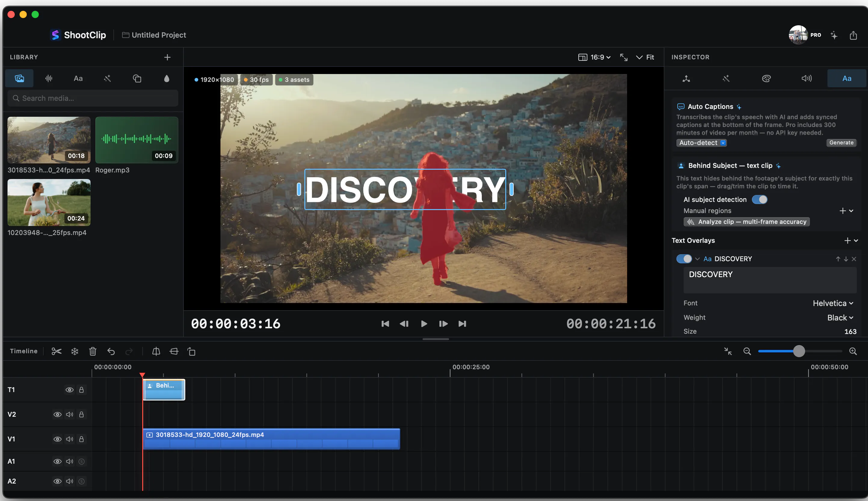868x501 pixels.
Task: Undo the last timeline action
Action: 111,351
